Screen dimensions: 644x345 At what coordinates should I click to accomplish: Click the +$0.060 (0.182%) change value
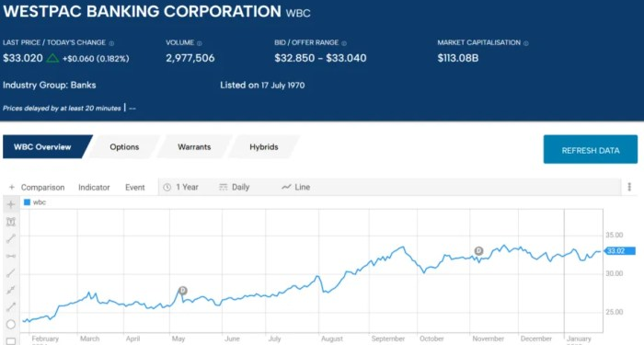click(96, 59)
